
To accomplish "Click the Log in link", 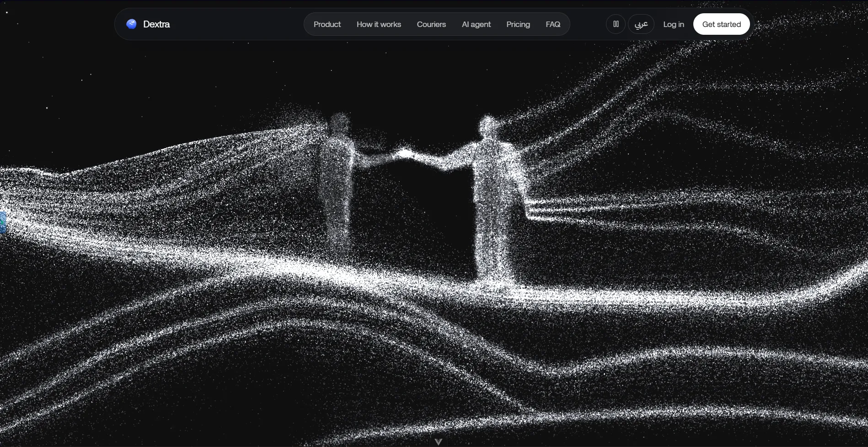I will pyautogui.click(x=674, y=24).
